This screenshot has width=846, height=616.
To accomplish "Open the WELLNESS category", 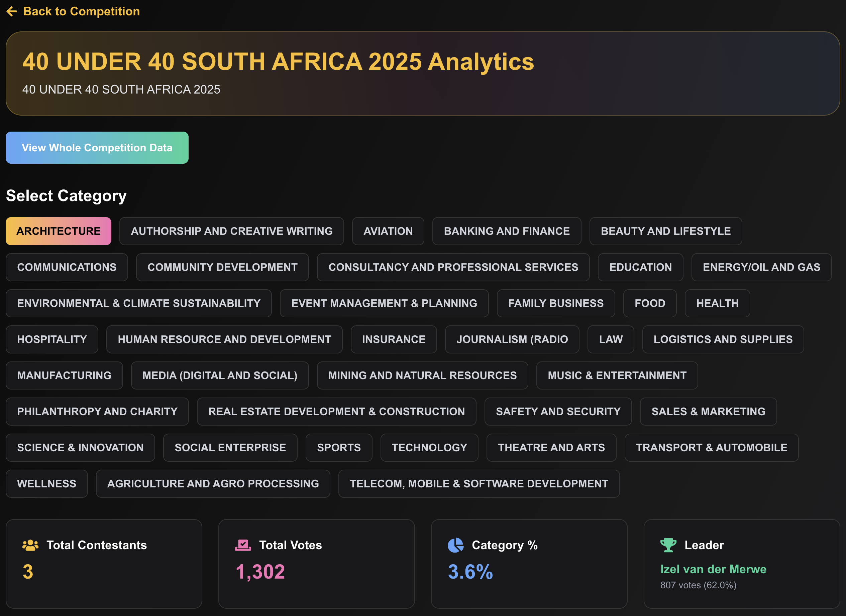I will click(47, 484).
